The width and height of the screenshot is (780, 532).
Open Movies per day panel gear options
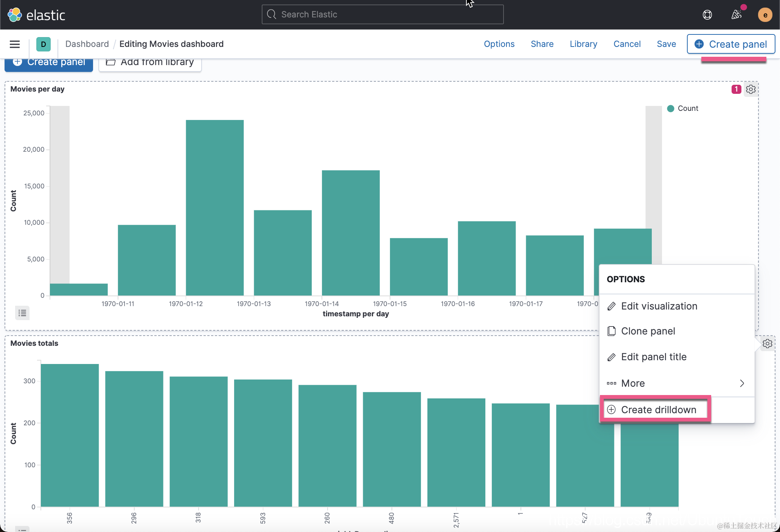coord(750,89)
